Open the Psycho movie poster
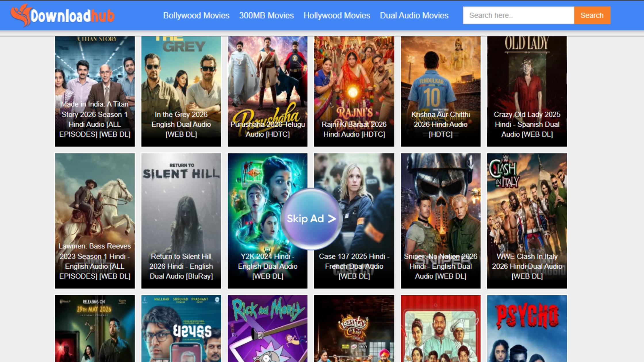Viewport: 644px width, 362px height. point(527,328)
